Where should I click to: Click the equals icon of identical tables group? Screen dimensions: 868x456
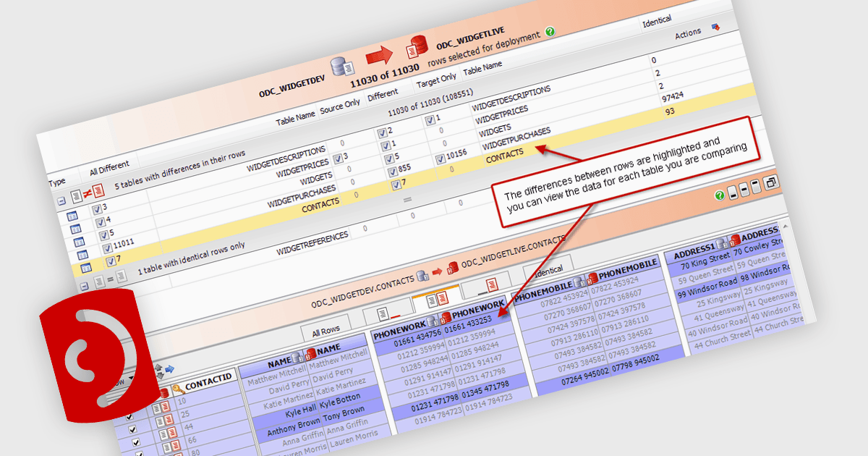(109, 278)
